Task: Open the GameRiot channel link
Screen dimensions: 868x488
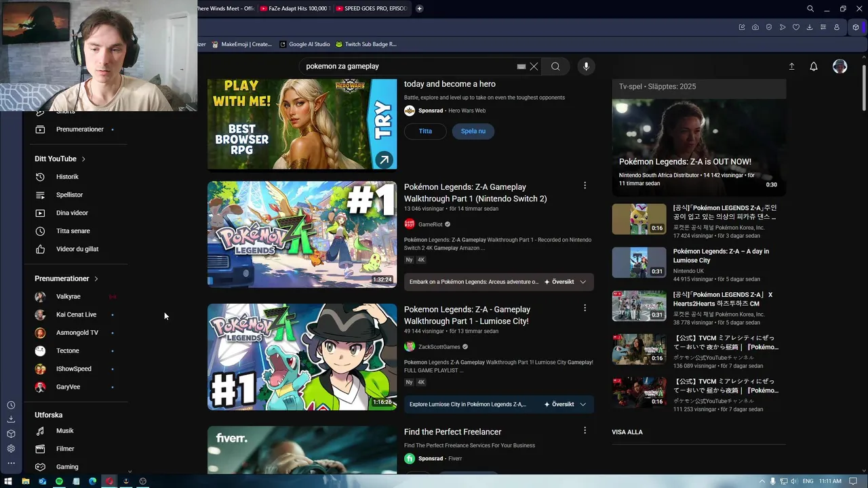Action: click(x=430, y=224)
